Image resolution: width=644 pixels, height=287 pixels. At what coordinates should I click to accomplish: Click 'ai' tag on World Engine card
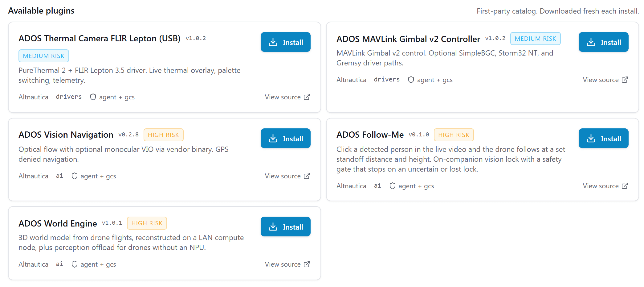(x=59, y=264)
